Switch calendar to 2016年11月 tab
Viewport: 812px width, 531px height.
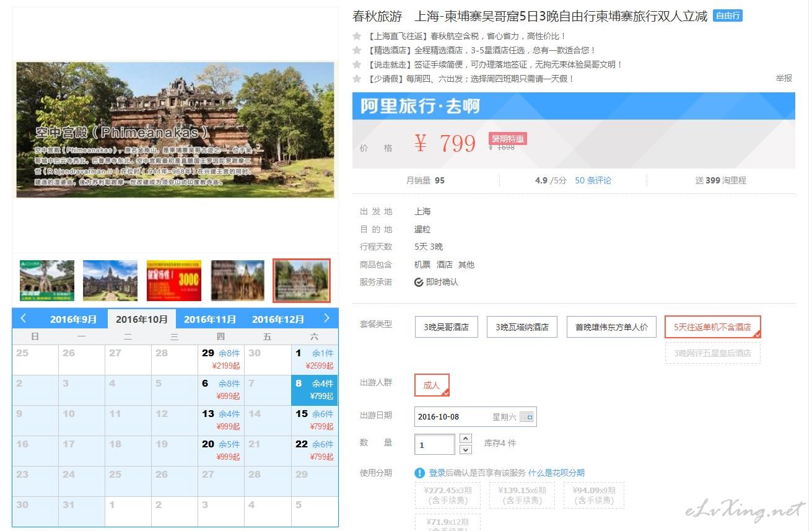coord(210,319)
